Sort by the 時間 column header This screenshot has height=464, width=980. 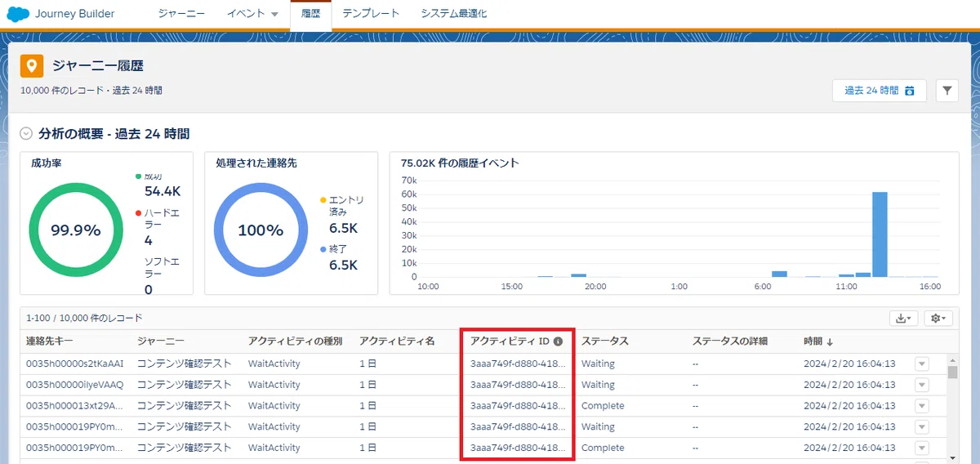click(x=813, y=341)
